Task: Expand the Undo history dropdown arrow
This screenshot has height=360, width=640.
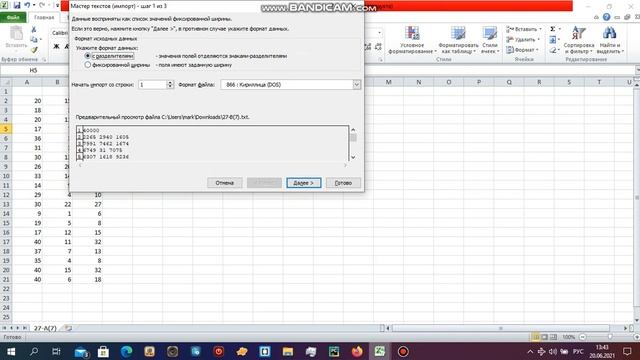Action: click(34, 5)
